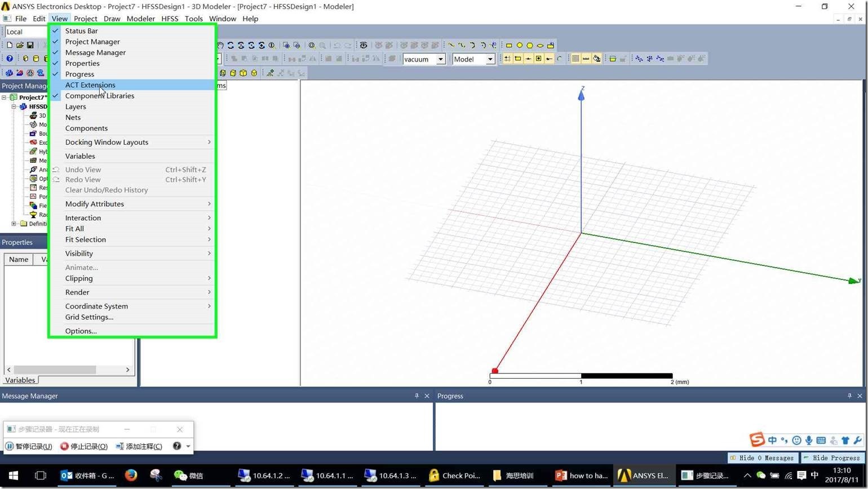Open the Windows Start menu
Screen dimensions: 868x489
coord(14,475)
